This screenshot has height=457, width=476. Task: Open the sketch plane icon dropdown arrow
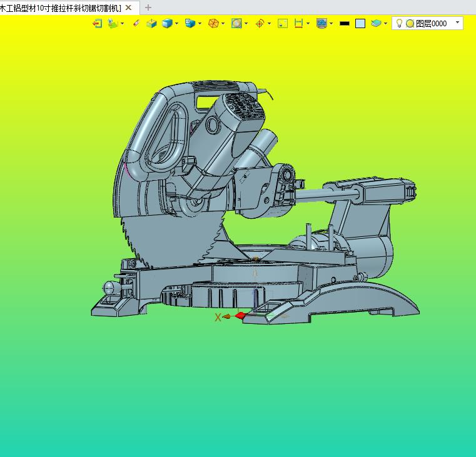point(123,23)
